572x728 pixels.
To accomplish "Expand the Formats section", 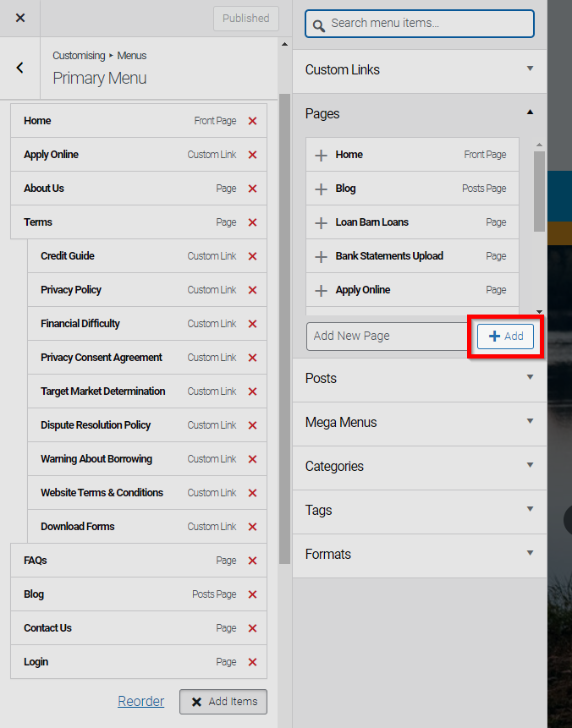I will tap(420, 555).
